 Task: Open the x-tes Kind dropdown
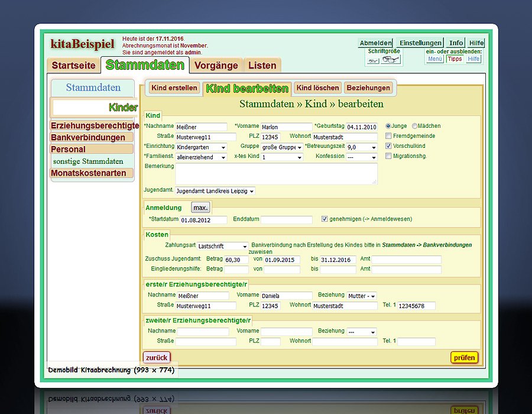click(x=281, y=157)
